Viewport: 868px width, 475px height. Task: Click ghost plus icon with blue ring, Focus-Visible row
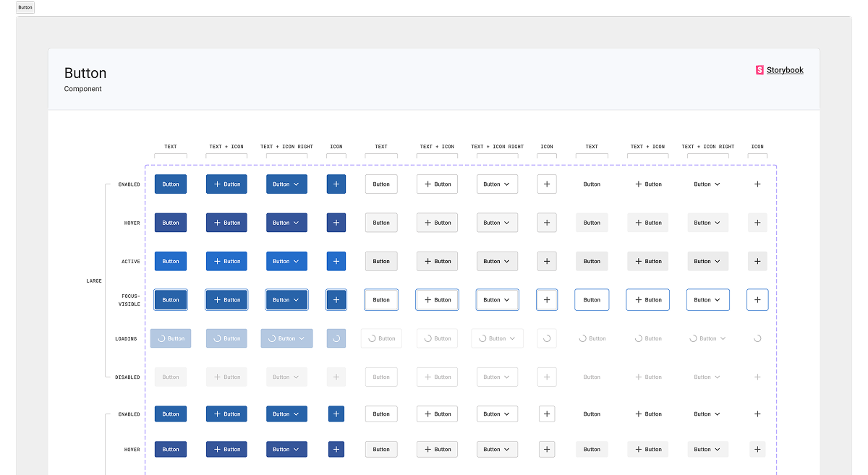(757, 300)
